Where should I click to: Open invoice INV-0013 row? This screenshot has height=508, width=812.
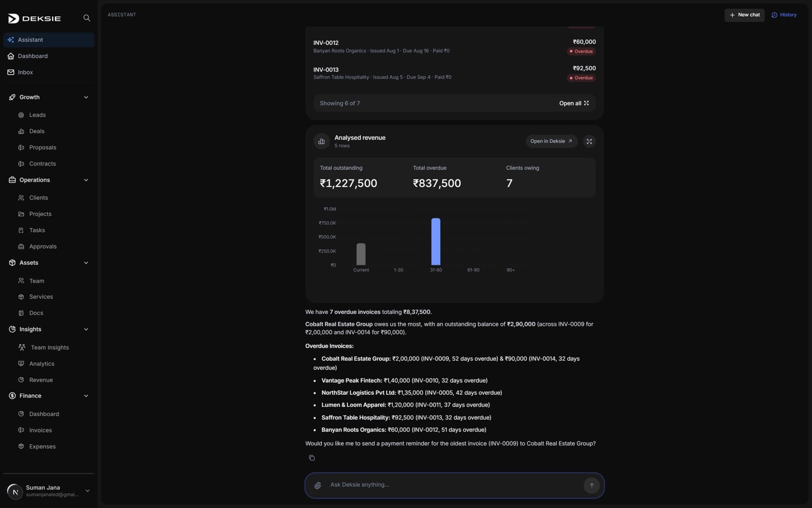click(454, 73)
